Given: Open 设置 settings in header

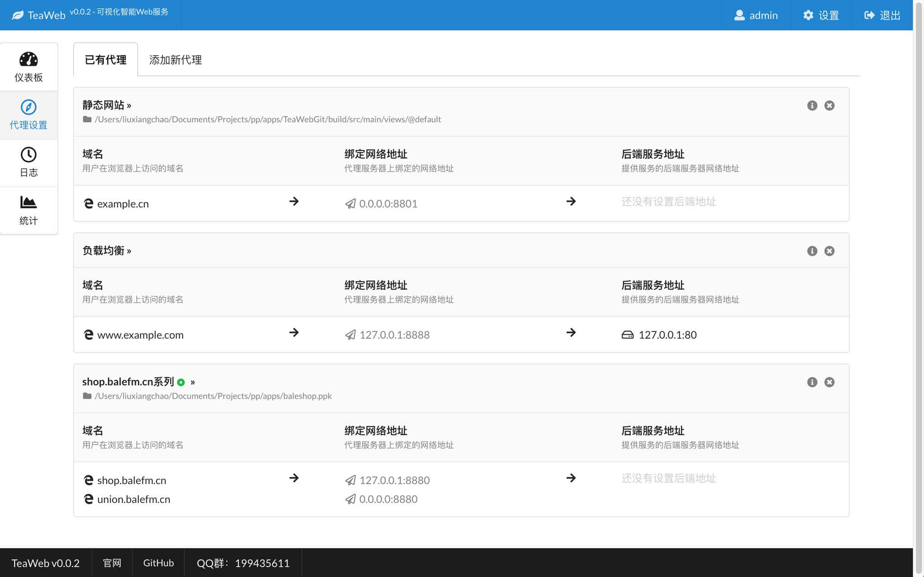Looking at the screenshot, I should click(x=821, y=15).
